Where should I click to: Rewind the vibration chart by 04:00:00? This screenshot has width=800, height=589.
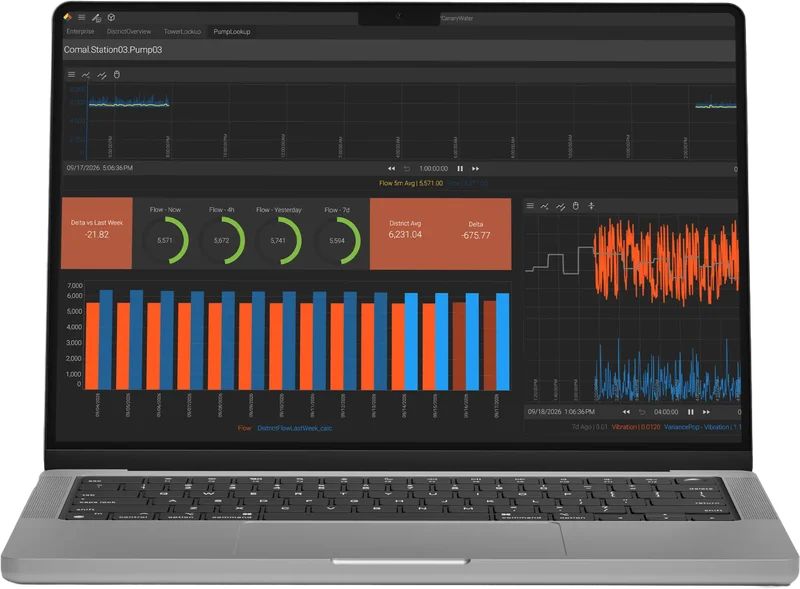pos(626,412)
